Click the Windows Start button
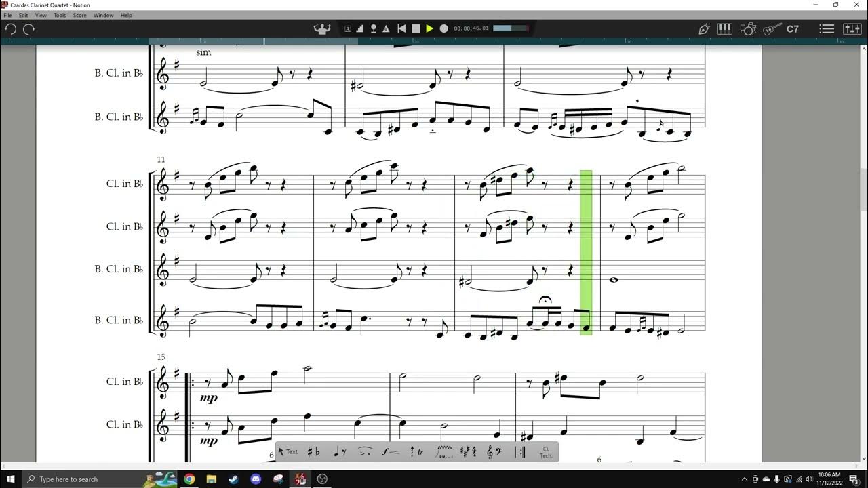The image size is (868, 488). (x=11, y=479)
